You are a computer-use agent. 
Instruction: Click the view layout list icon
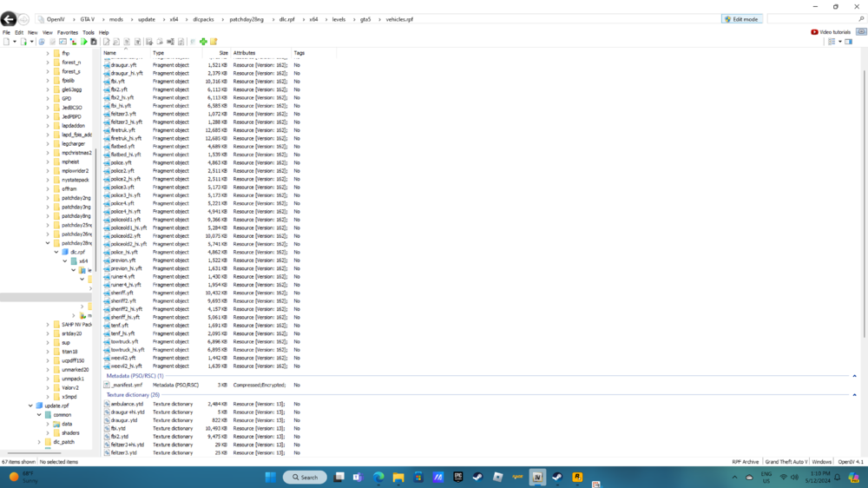pos(832,42)
